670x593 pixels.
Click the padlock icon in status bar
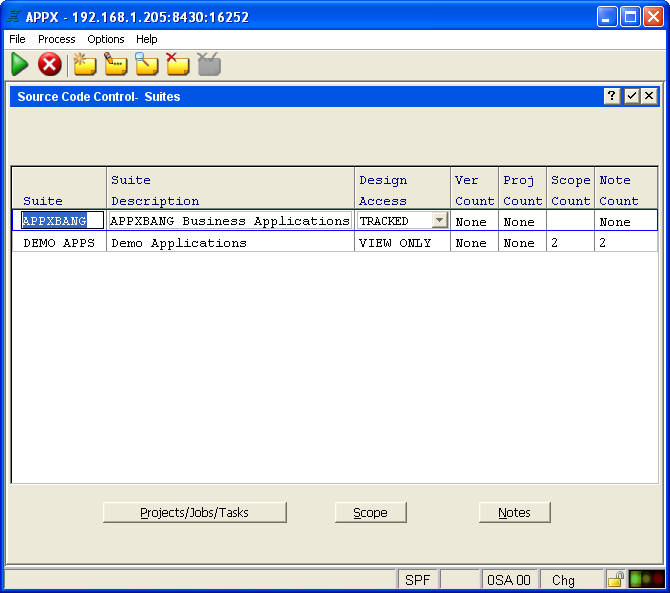616,580
